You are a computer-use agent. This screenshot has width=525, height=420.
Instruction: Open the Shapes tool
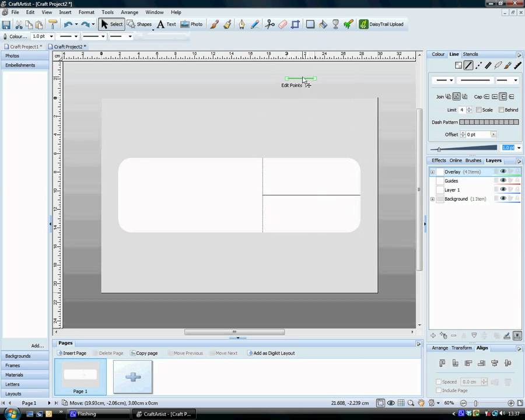[139, 24]
